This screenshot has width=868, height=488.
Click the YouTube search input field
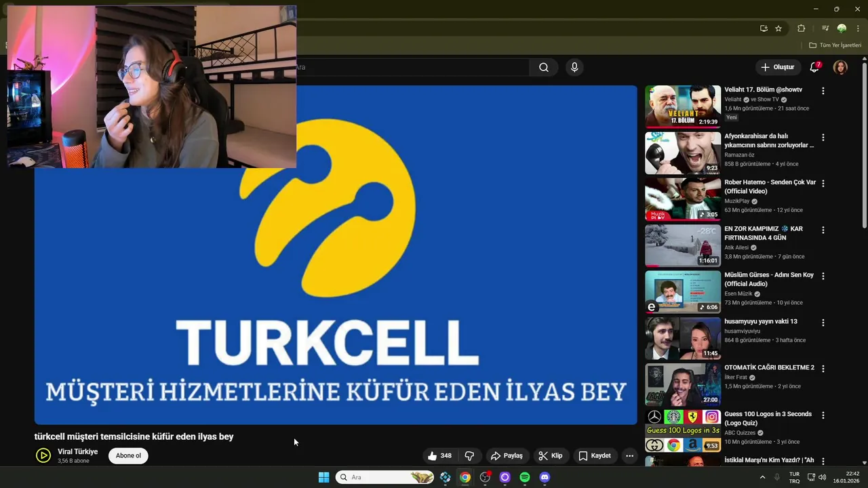click(412, 67)
